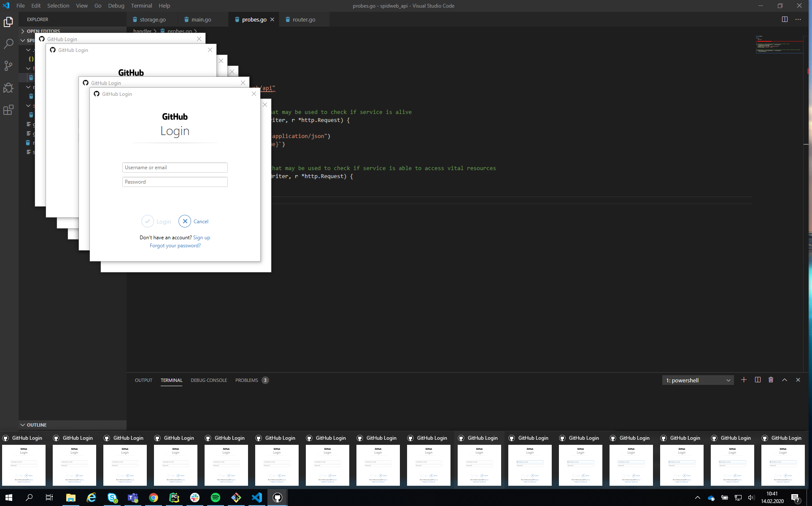
Task: Switch to the PROBLEMS panel tab
Action: [247, 380]
